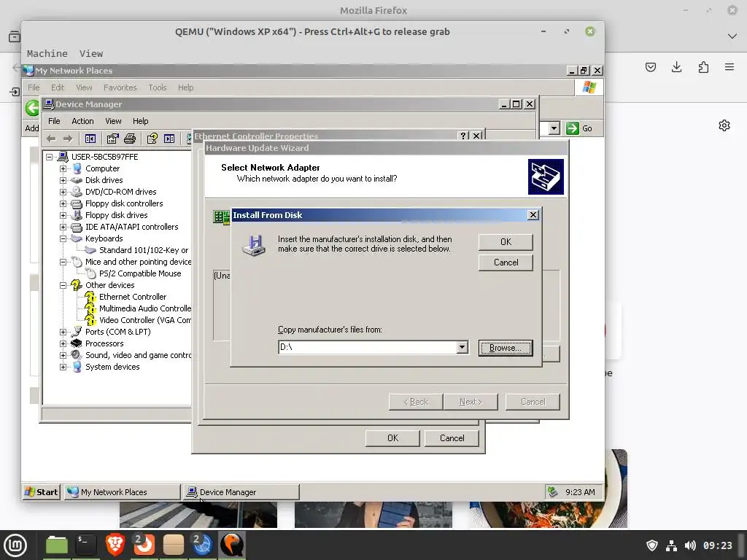Click the action pane icon right of Help

pyautogui.click(x=169, y=139)
